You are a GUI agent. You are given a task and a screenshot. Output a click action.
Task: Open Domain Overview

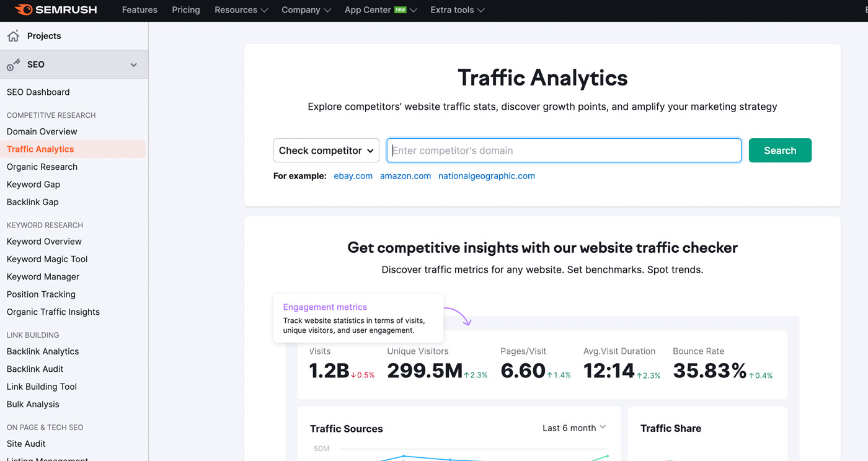(42, 131)
